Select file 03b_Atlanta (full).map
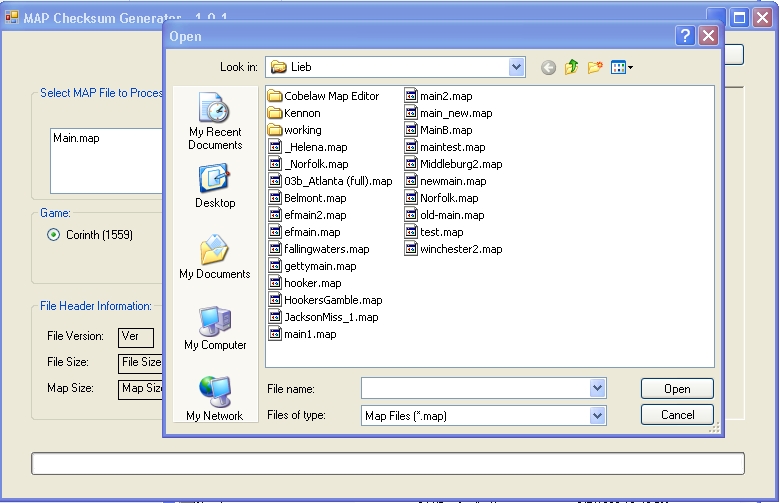Viewport: 780px width, 503px height. tap(331, 181)
